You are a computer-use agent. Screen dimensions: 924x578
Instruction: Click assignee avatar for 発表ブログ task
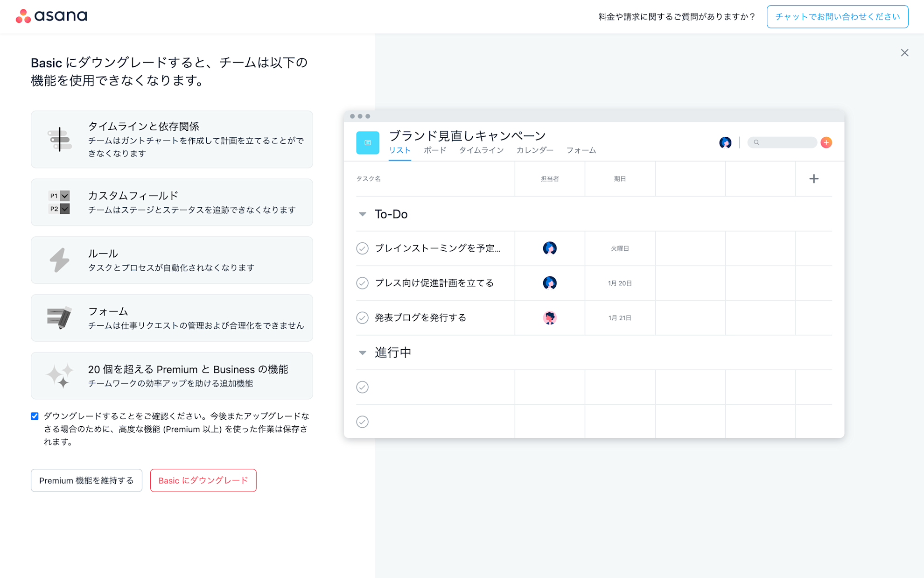[550, 317]
